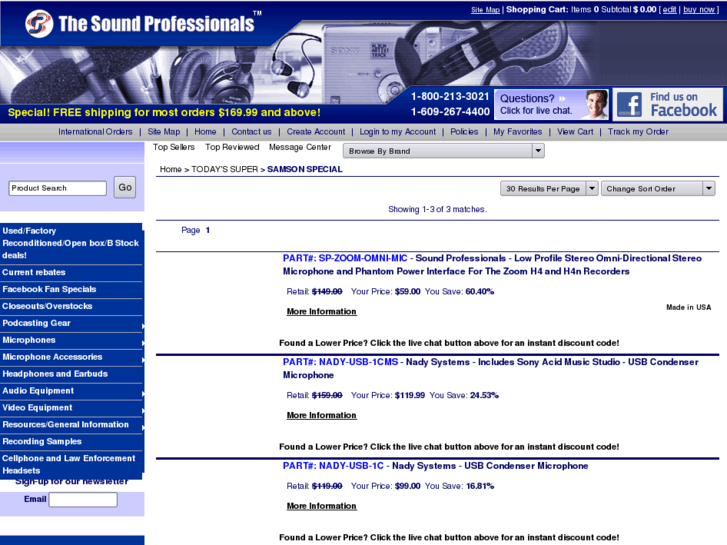Viewport: 727px width, 545px height.
Task: Open the Change Sort Order dropdown
Action: click(x=658, y=188)
